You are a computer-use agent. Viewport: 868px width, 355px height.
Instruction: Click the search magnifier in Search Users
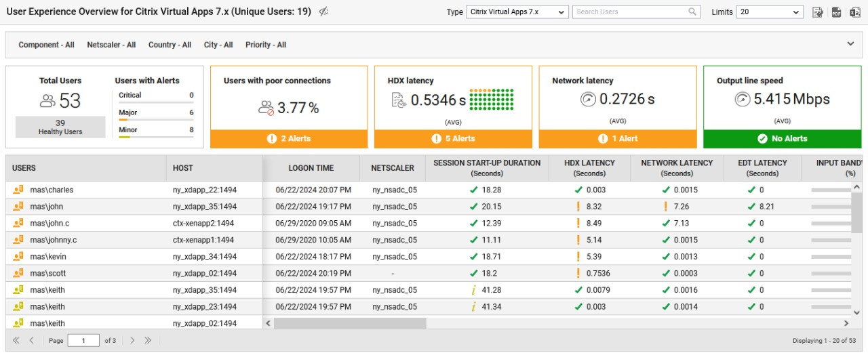tap(692, 12)
